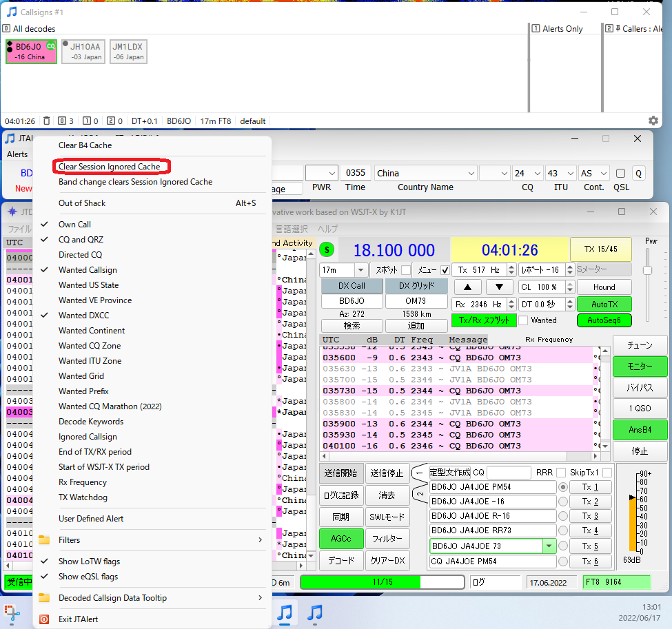Screen dimensions: 672x629
Task: Click the 送信開始 button
Action: 341,473
